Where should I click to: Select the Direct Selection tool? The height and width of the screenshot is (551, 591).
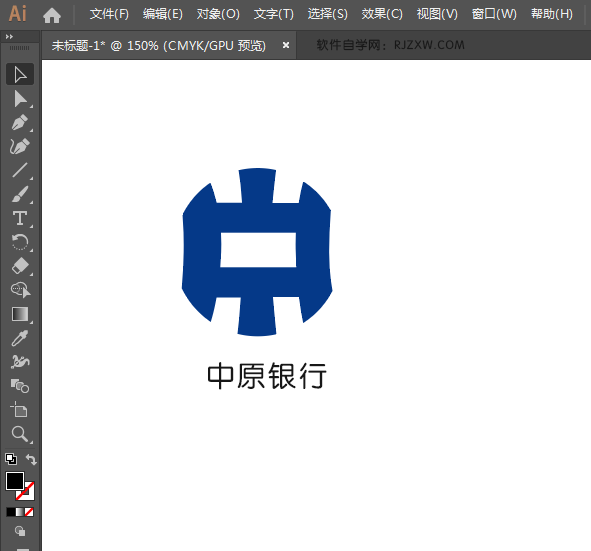click(x=20, y=99)
